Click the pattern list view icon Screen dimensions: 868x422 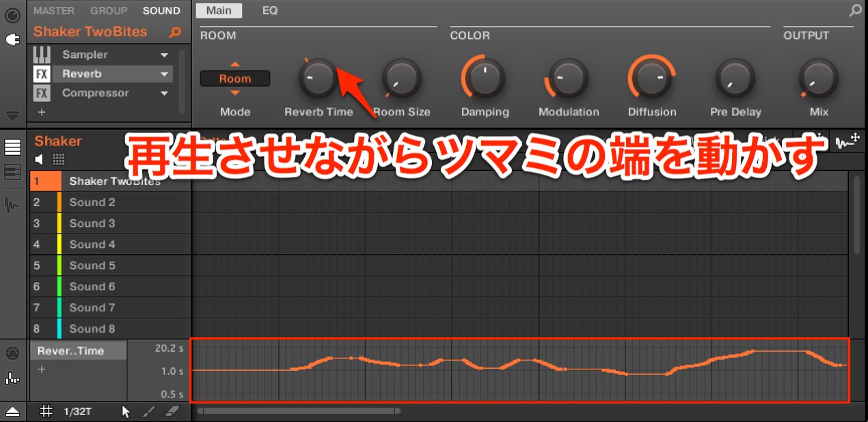tap(12, 147)
